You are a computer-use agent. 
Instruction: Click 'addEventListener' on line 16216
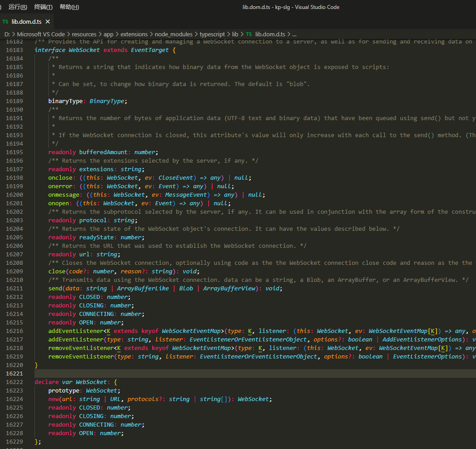click(76, 331)
